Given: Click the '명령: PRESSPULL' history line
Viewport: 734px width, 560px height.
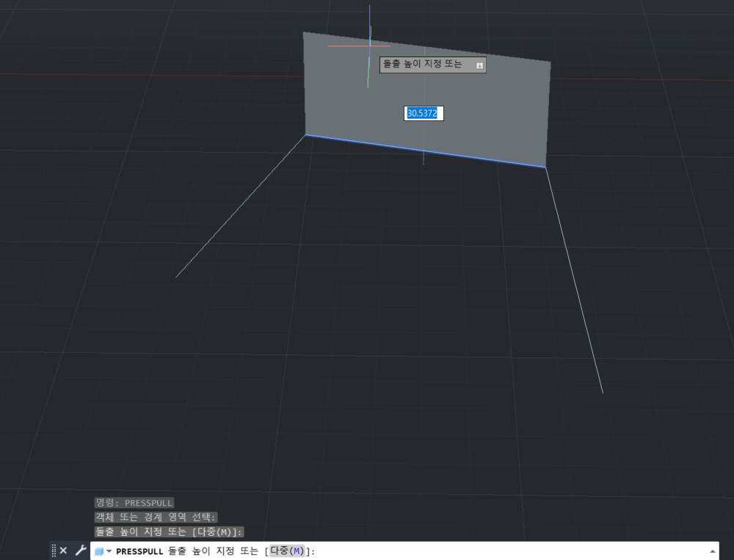Looking at the screenshot, I should tap(134, 503).
